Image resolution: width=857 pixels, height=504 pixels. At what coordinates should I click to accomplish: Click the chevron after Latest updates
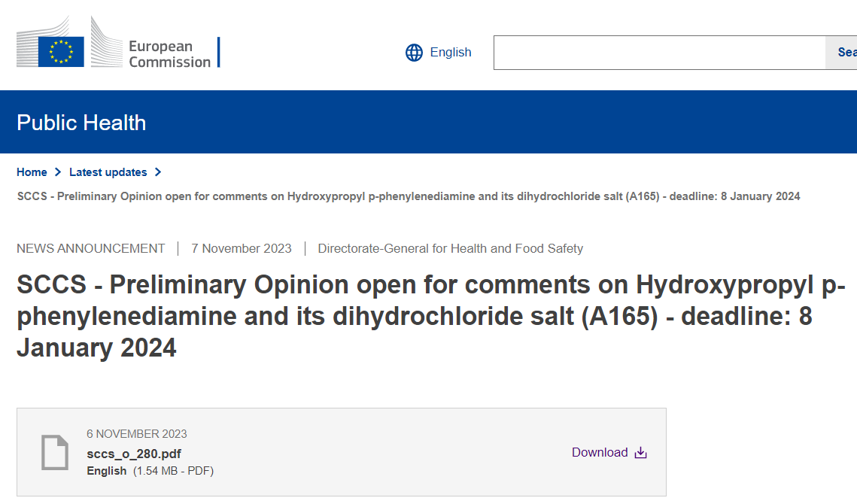(x=158, y=172)
